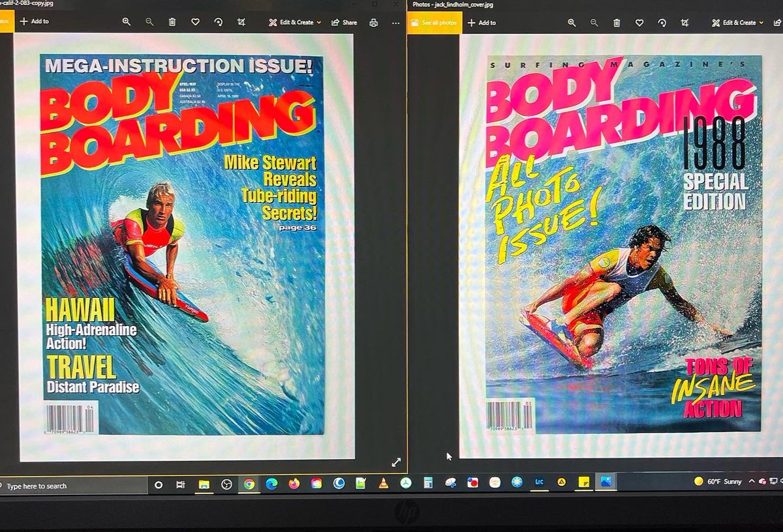783x532 pixels.
Task: Zoom out in the left Photos window
Action: tap(149, 22)
